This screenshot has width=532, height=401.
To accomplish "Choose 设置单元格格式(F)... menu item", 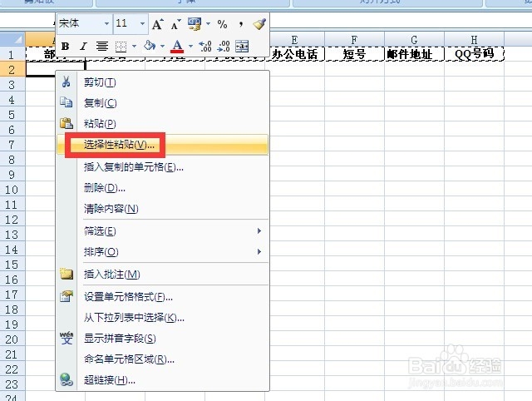I will [162, 297].
